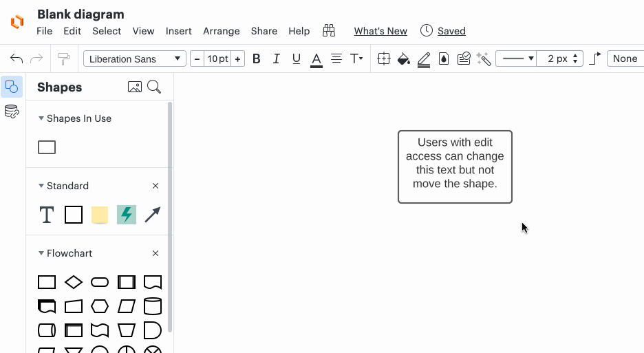
Task: Open the text options T menu
Action: click(x=356, y=58)
